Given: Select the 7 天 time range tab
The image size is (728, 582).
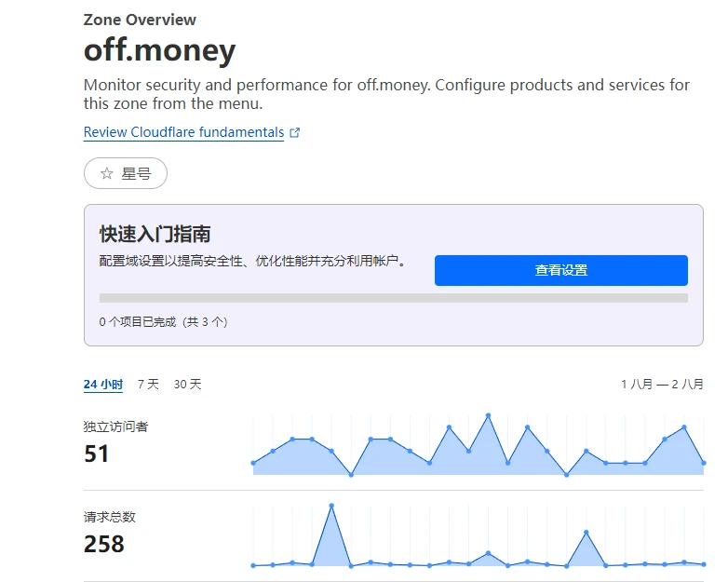Looking at the screenshot, I should pos(148,385).
